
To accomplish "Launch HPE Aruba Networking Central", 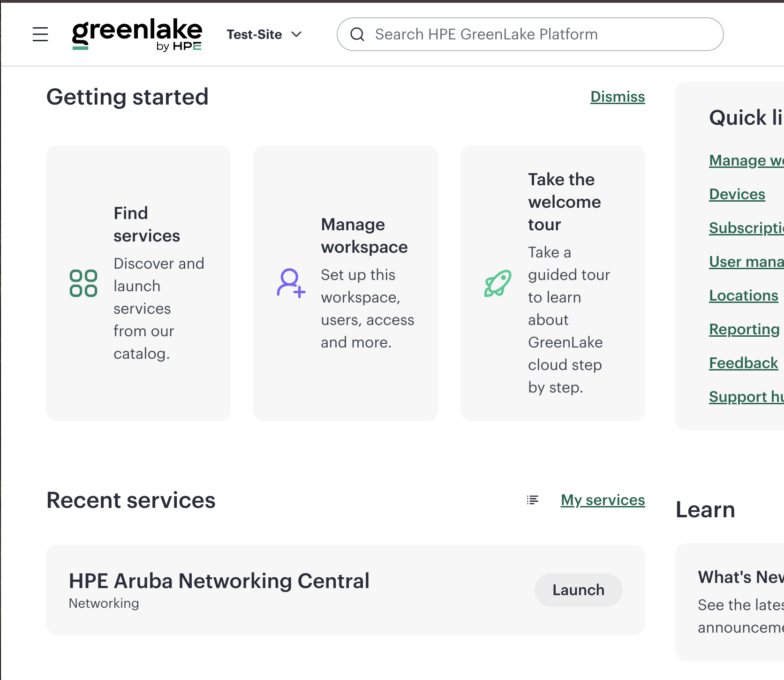I will pos(579,590).
